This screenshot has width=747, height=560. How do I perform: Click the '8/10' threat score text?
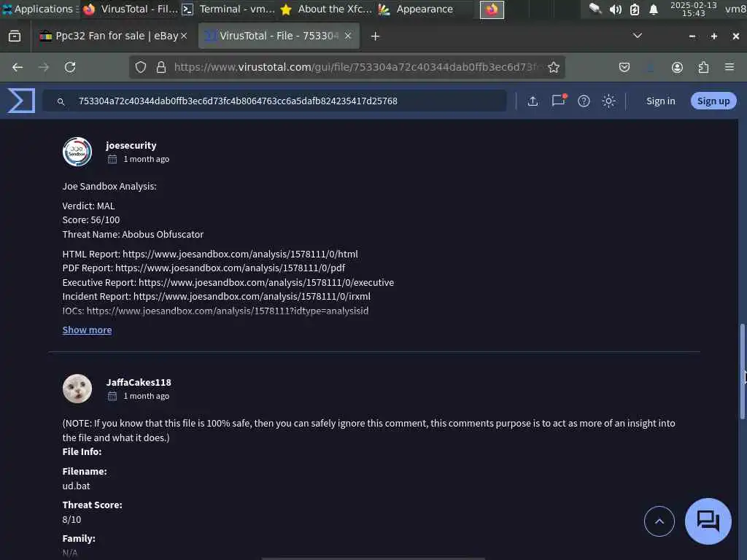(x=71, y=519)
